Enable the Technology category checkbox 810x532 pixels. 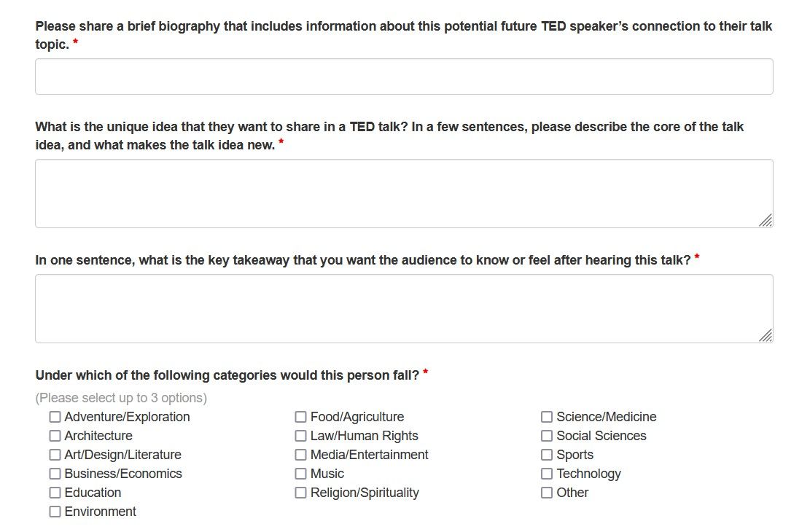click(x=546, y=473)
